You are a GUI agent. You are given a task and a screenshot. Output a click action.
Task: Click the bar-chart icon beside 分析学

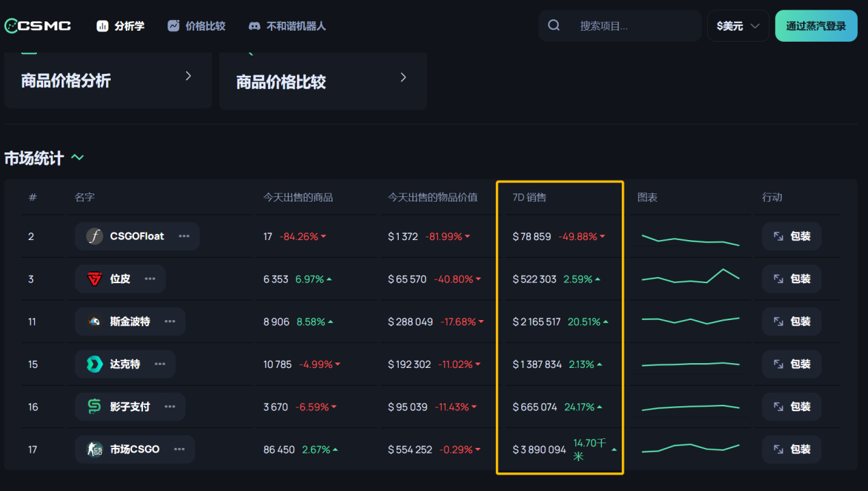[103, 26]
